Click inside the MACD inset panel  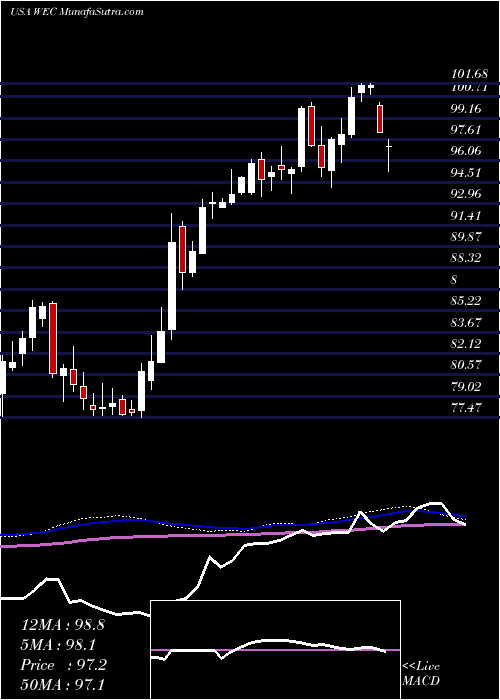pos(276,650)
